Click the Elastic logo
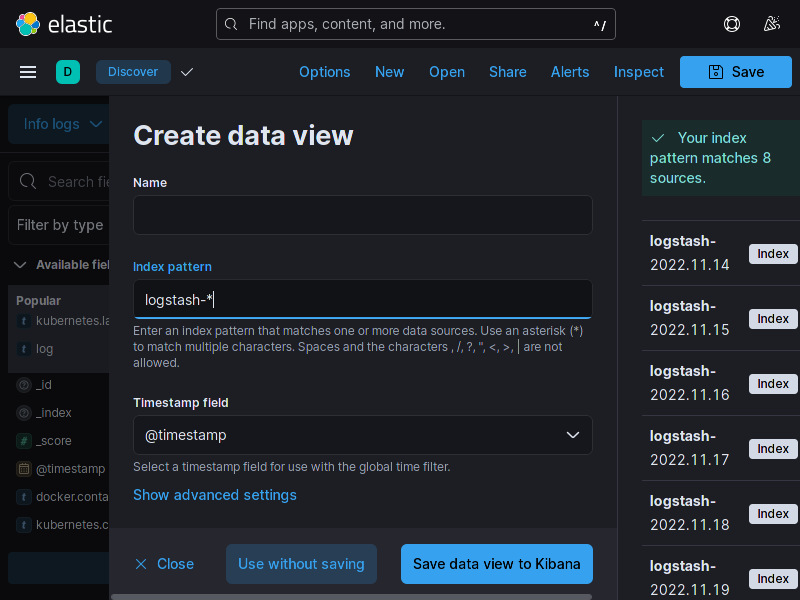The height and width of the screenshot is (600, 800). 29,23
